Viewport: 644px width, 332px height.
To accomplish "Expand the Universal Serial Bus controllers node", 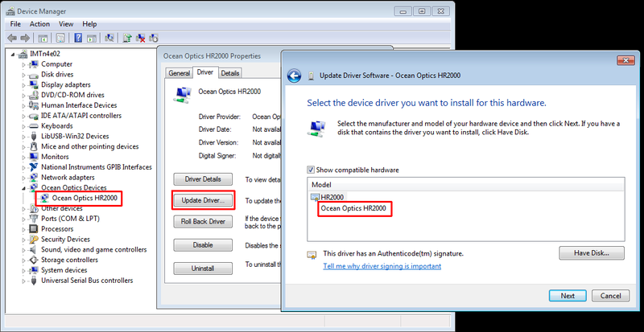I will tap(24, 281).
